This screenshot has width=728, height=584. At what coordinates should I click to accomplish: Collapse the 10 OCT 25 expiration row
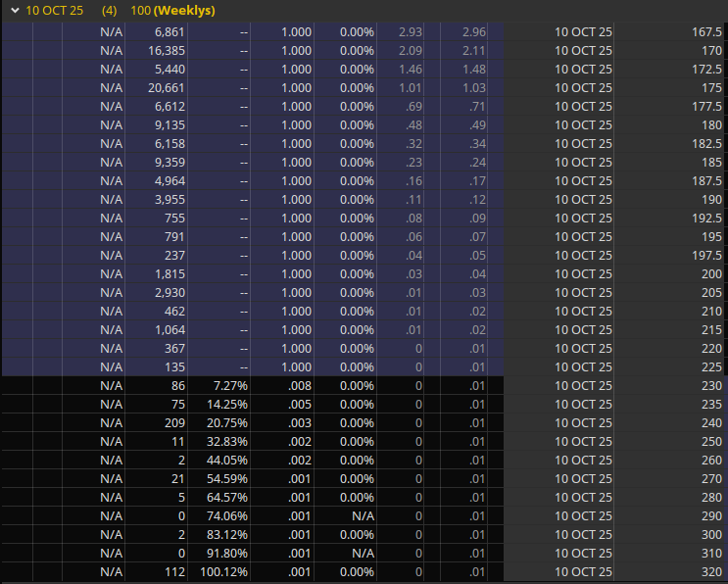(x=14, y=10)
